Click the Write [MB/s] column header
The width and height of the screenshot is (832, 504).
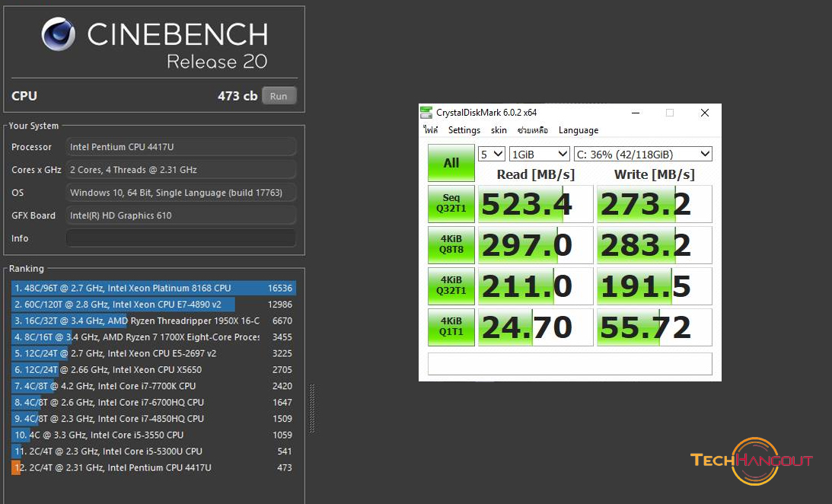(654, 174)
